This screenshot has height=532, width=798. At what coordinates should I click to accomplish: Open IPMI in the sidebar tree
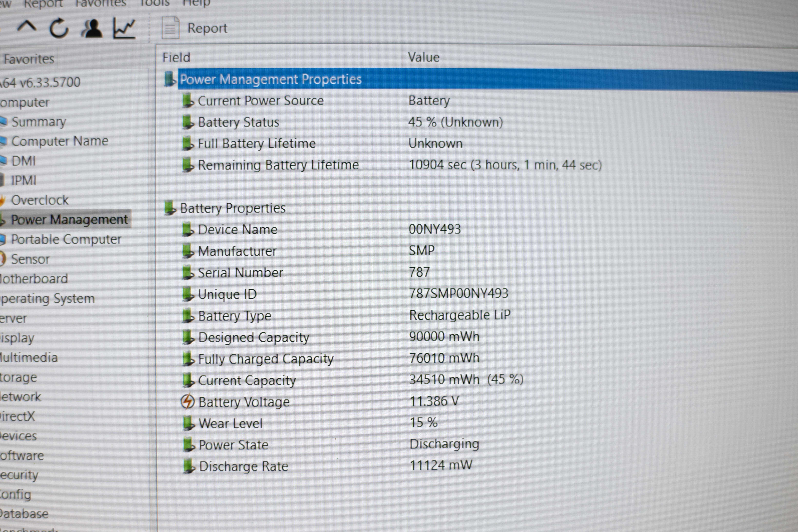coord(24,180)
